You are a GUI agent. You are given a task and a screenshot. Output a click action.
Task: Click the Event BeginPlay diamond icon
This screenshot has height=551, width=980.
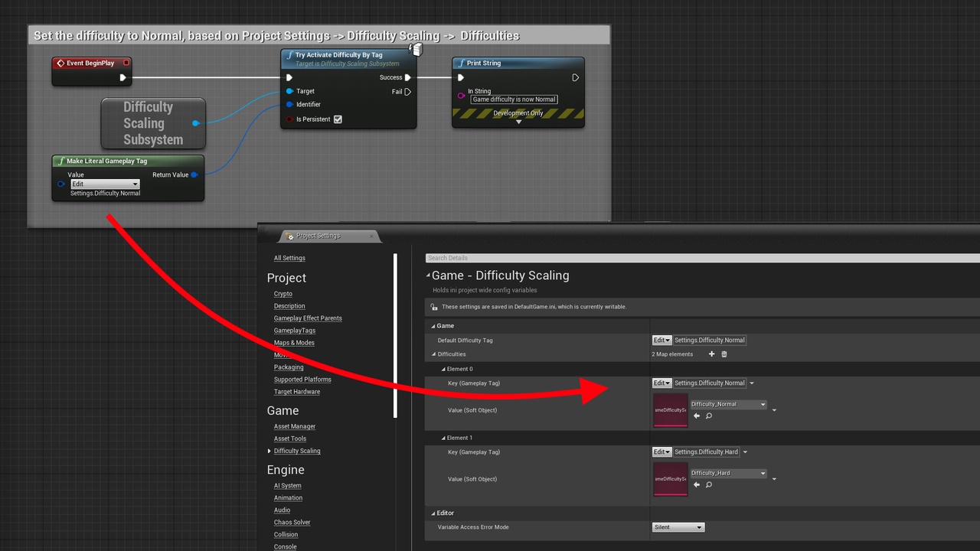click(60, 64)
